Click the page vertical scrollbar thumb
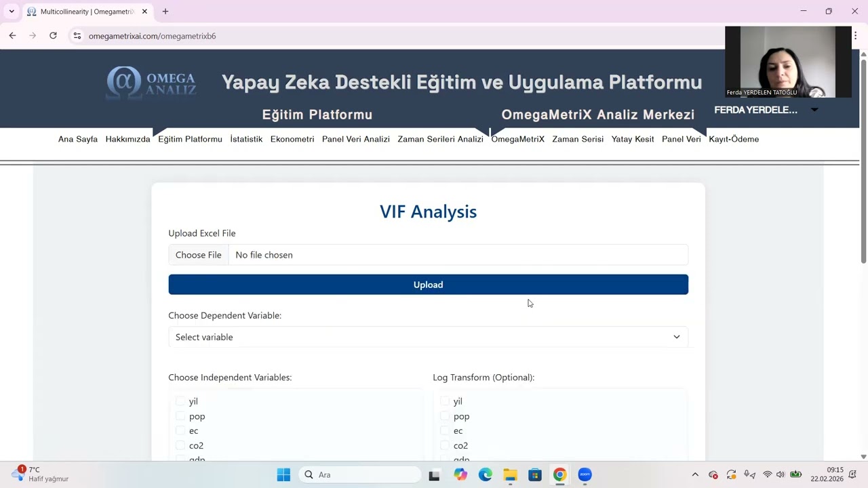Viewport: 868px width, 488px height. click(x=863, y=161)
